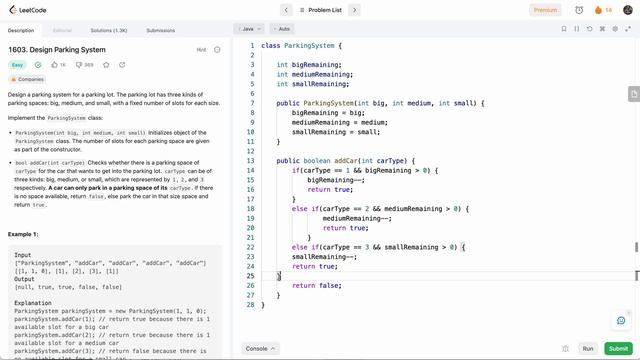
Task: Click the icon next to Hint
Action: tap(217, 50)
